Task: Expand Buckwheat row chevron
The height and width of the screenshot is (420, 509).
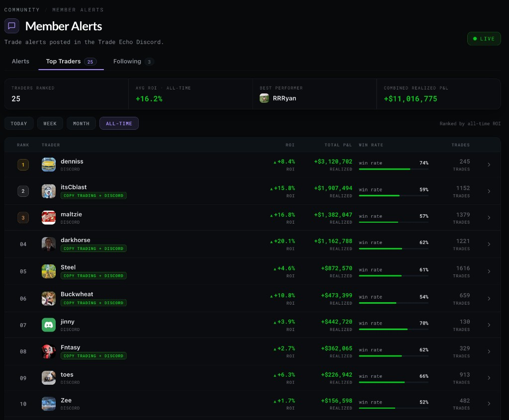Action: tap(489, 299)
